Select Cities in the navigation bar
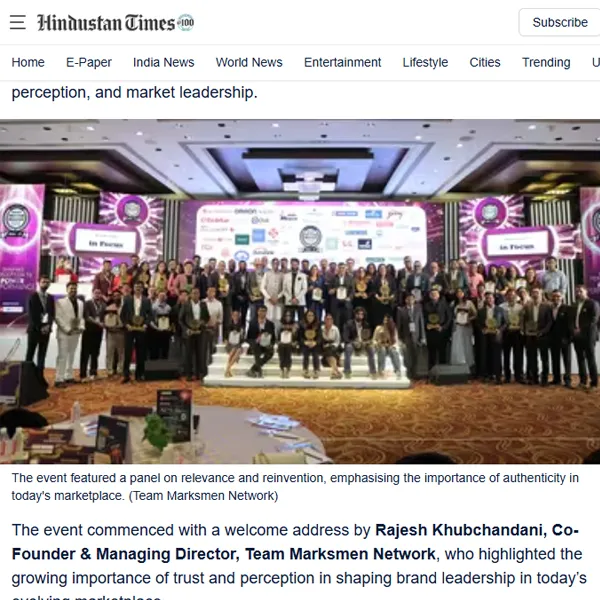 [485, 62]
